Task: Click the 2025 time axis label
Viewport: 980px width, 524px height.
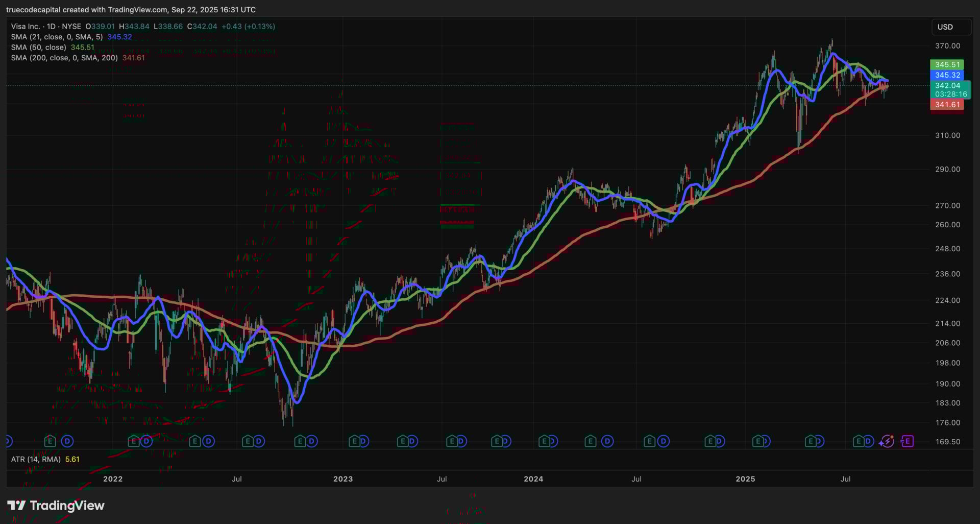Action: point(745,479)
